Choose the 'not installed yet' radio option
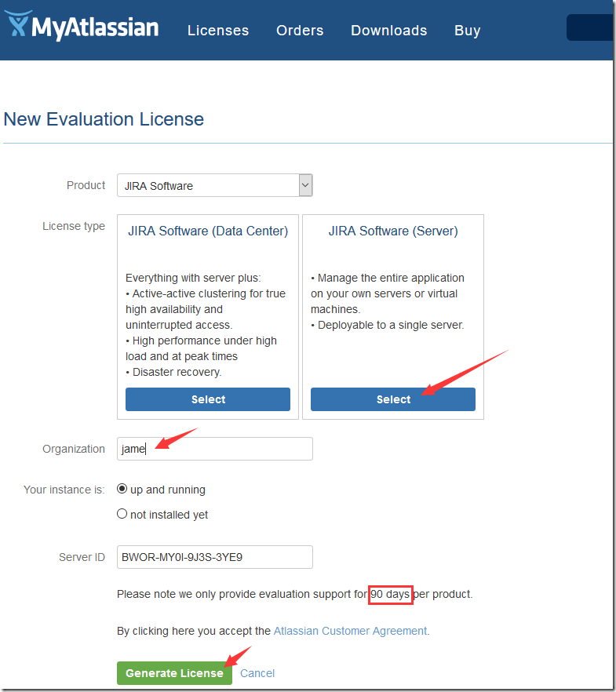Screen dimensions: 616x692 (x=122, y=514)
